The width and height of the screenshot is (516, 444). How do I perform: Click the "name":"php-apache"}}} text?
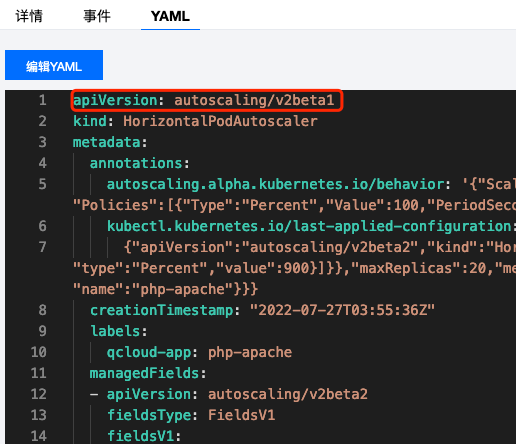click(x=165, y=289)
